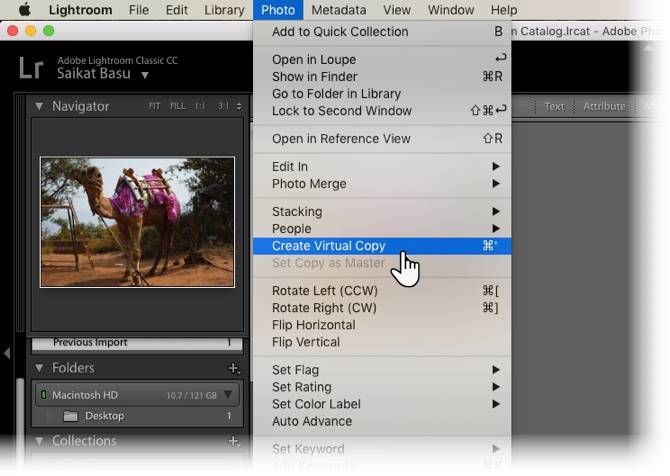
Task: Expand the Macintosh HD volume dropdown arrow
Action: 228,394
